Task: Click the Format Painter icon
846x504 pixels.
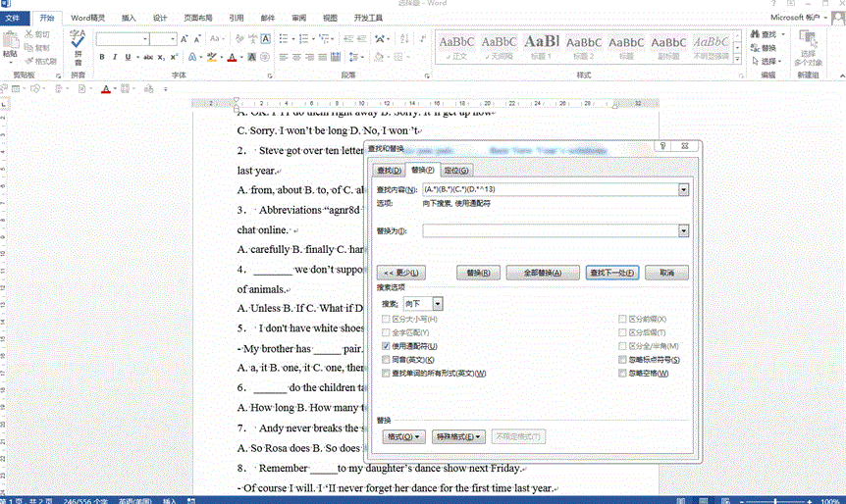Action: (x=39, y=61)
